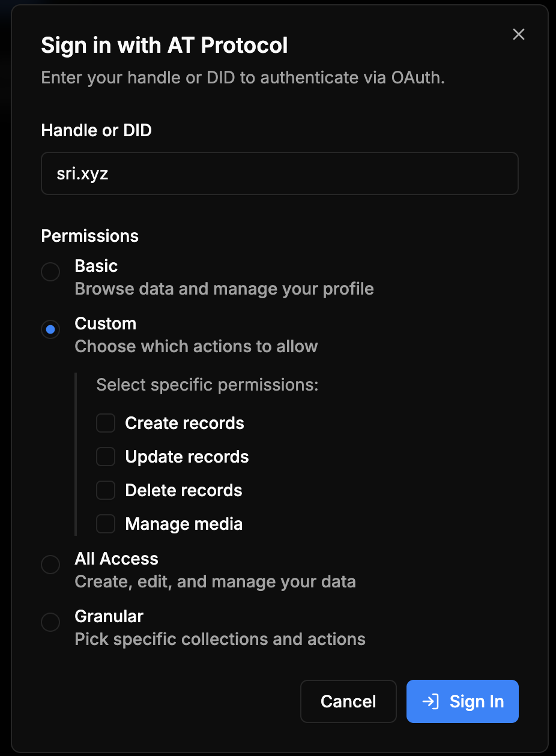Click the "Basic" option label
The width and height of the screenshot is (556, 756).
tap(96, 266)
